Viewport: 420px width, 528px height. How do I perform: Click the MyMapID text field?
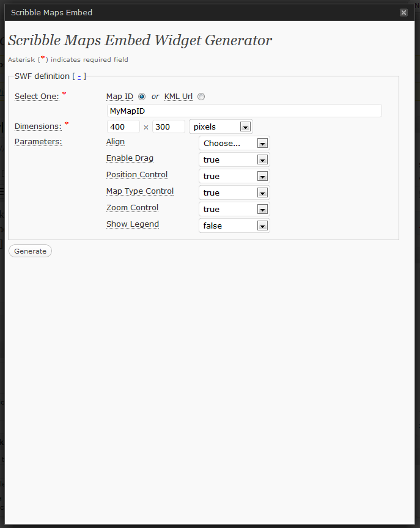pos(244,111)
